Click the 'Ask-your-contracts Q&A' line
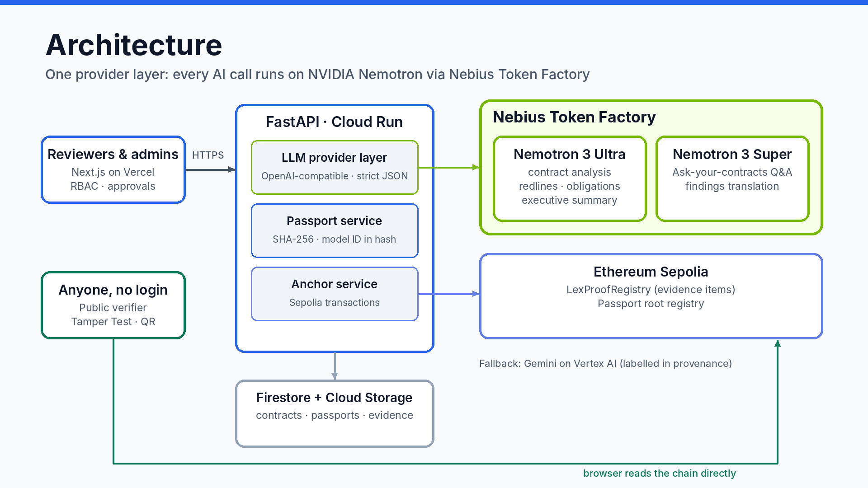Image resolution: width=868 pixels, height=488 pixels. [x=732, y=172]
